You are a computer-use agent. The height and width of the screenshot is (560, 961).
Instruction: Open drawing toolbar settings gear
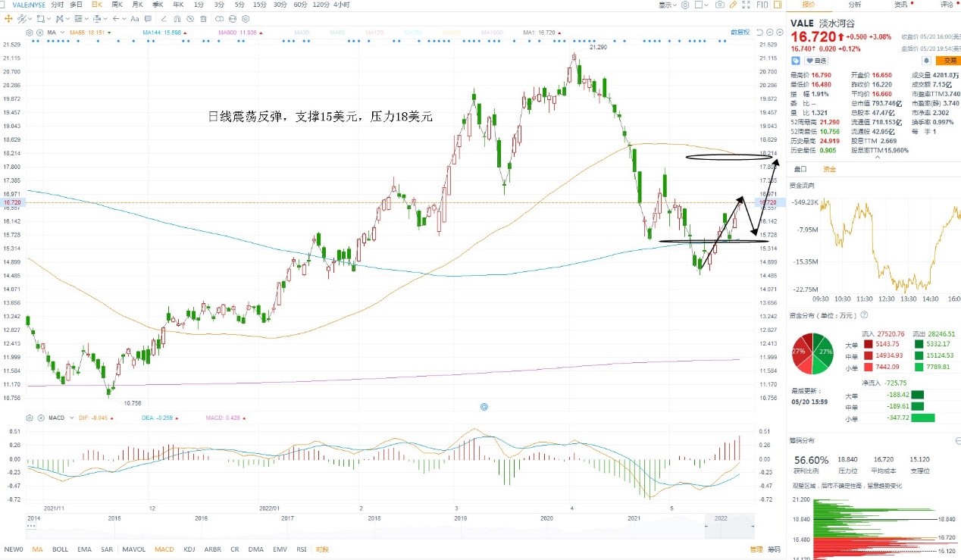246,18
